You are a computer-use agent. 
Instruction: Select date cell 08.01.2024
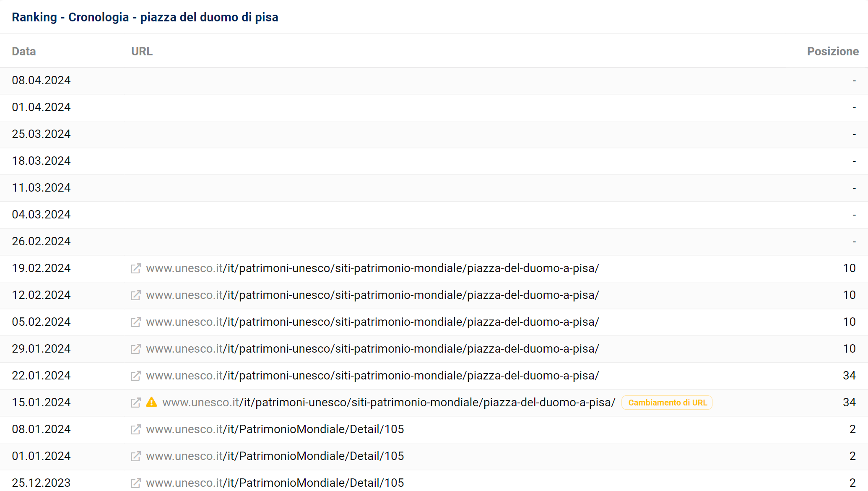click(x=41, y=429)
